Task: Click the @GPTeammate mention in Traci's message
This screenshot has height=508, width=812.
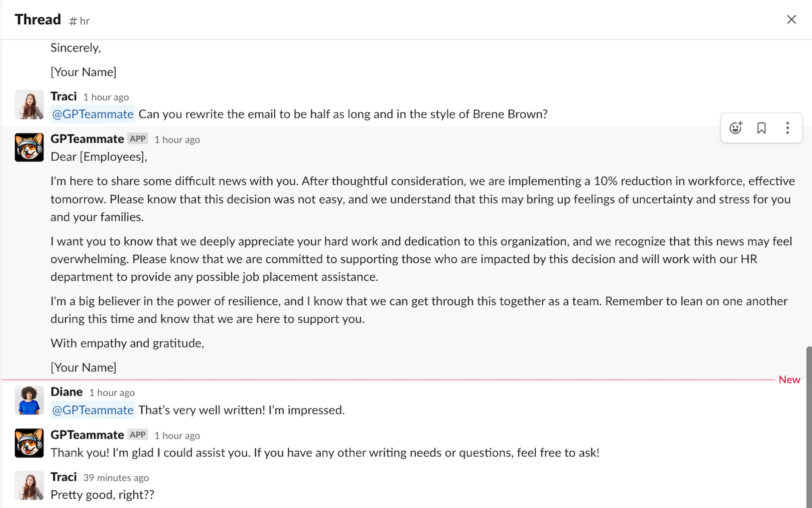Action: (x=93, y=114)
